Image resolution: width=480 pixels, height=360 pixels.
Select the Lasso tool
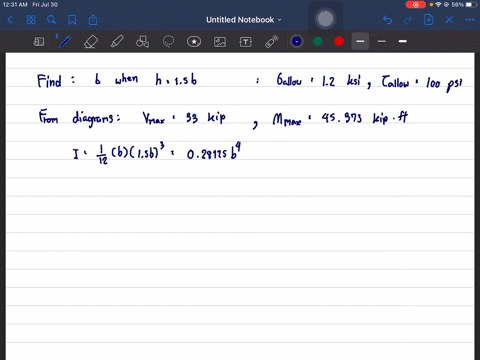[168, 42]
